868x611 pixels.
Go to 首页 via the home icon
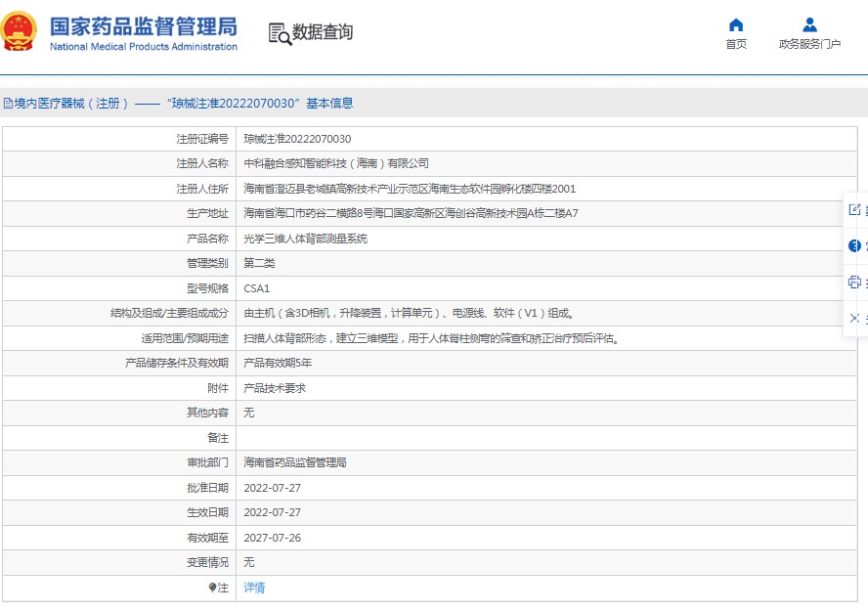coord(736,24)
